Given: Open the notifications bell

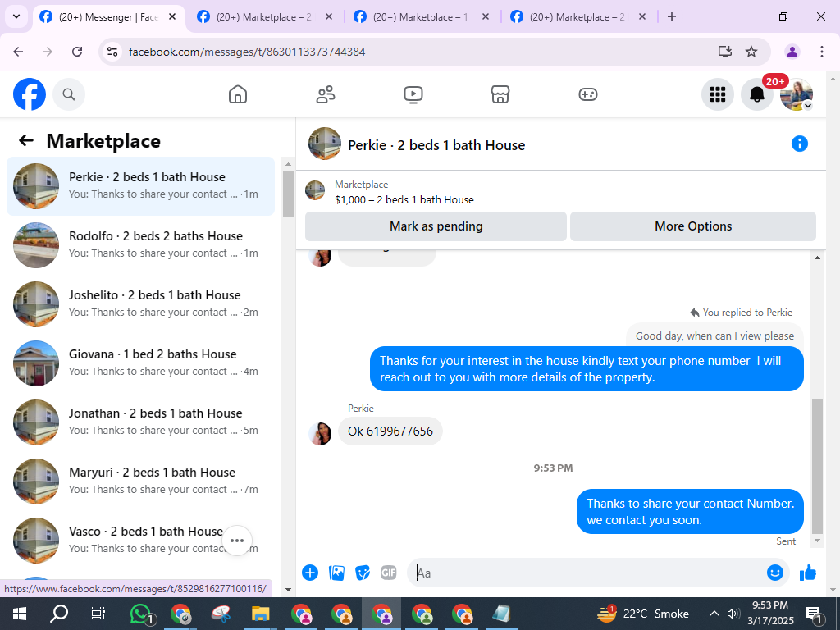Looking at the screenshot, I should (x=757, y=94).
